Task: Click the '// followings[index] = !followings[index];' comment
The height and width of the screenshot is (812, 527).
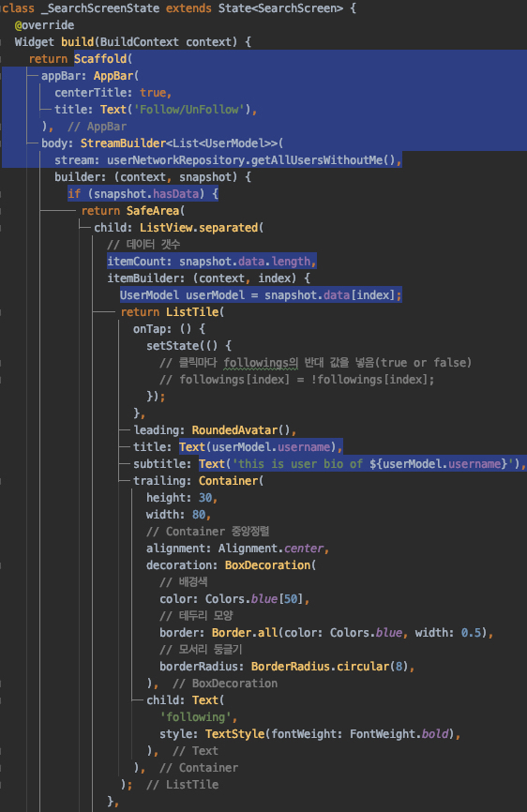Action: (296, 380)
